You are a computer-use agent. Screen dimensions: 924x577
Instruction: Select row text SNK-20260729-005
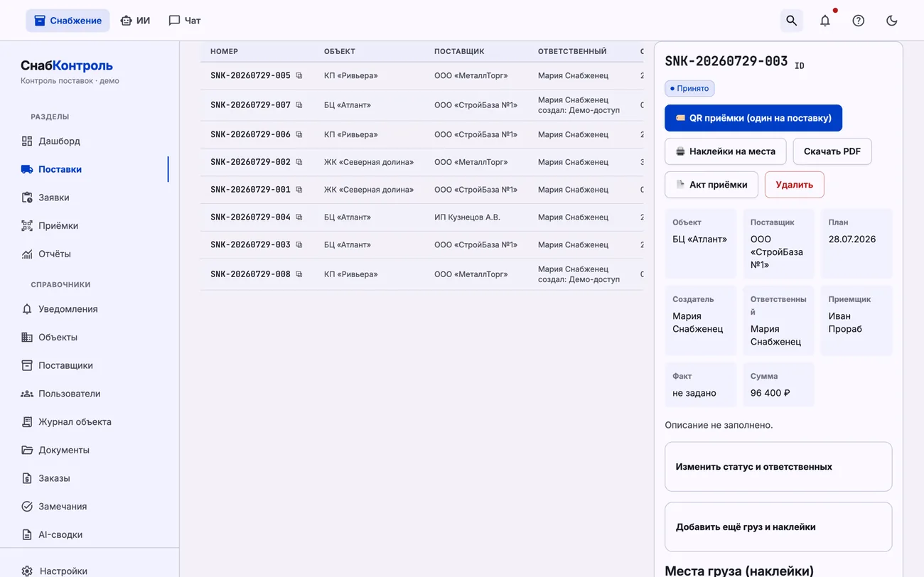(x=250, y=75)
